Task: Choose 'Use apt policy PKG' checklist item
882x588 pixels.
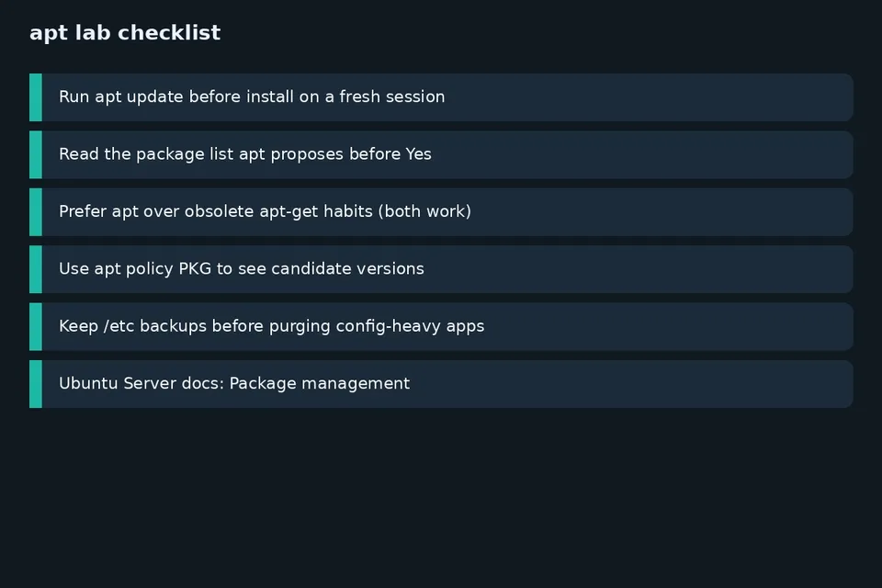Action: coord(441,269)
